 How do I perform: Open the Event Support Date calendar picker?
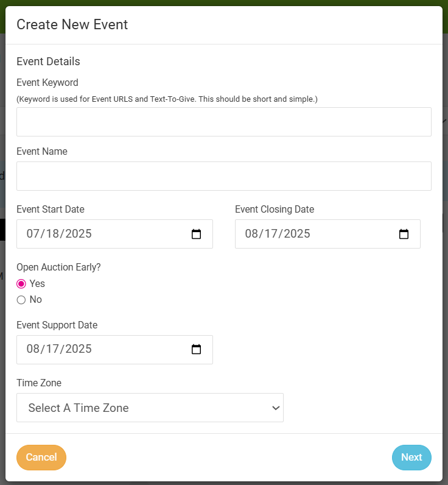coord(196,350)
